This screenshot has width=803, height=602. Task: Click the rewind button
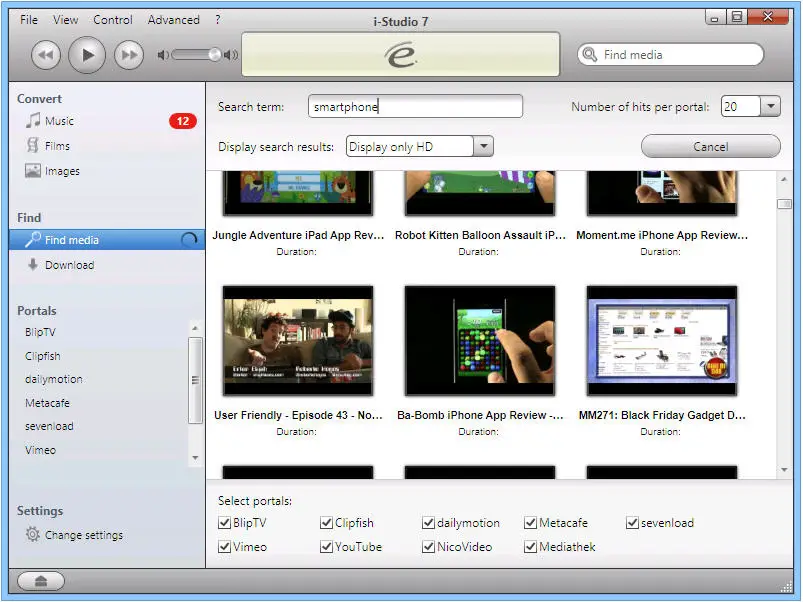[45, 55]
